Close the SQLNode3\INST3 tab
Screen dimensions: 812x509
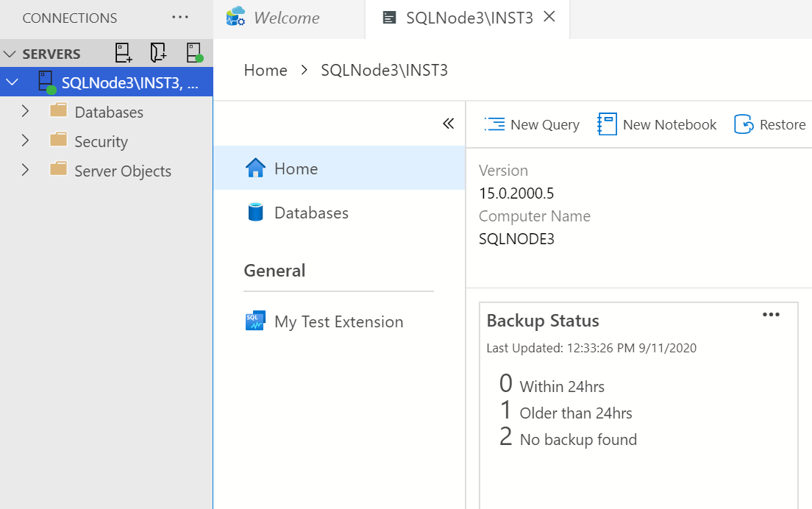click(x=549, y=18)
